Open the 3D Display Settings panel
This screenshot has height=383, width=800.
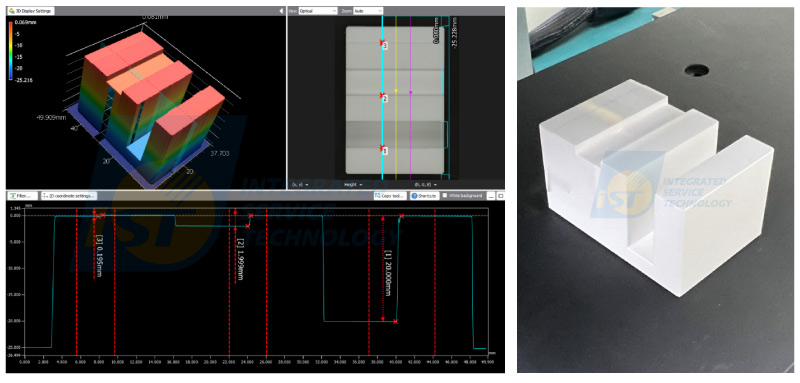click(x=32, y=10)
